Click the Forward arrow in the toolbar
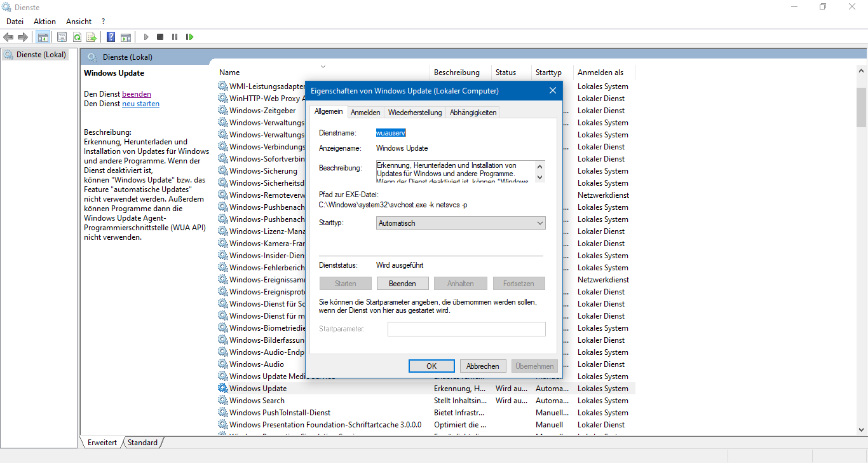This screenshot has width=868, height=463. pyautogui.click(x=23, y=37)
